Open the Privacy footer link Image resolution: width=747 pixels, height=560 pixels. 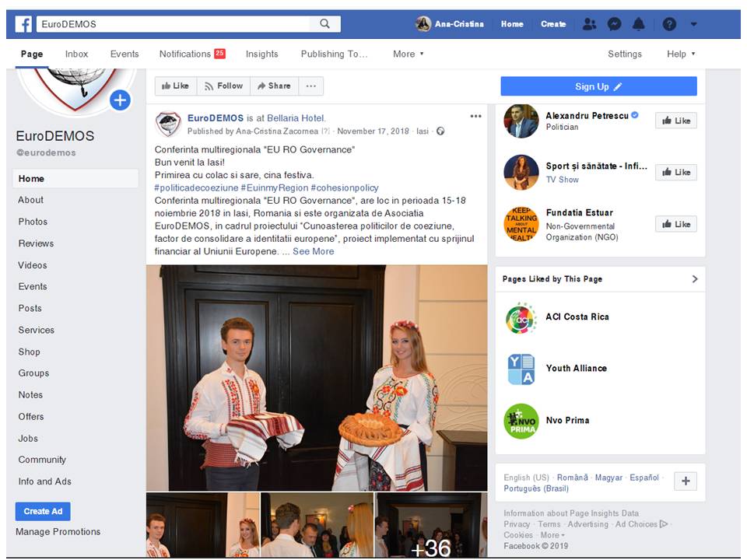pyautogui.click(x=517, y=524)
